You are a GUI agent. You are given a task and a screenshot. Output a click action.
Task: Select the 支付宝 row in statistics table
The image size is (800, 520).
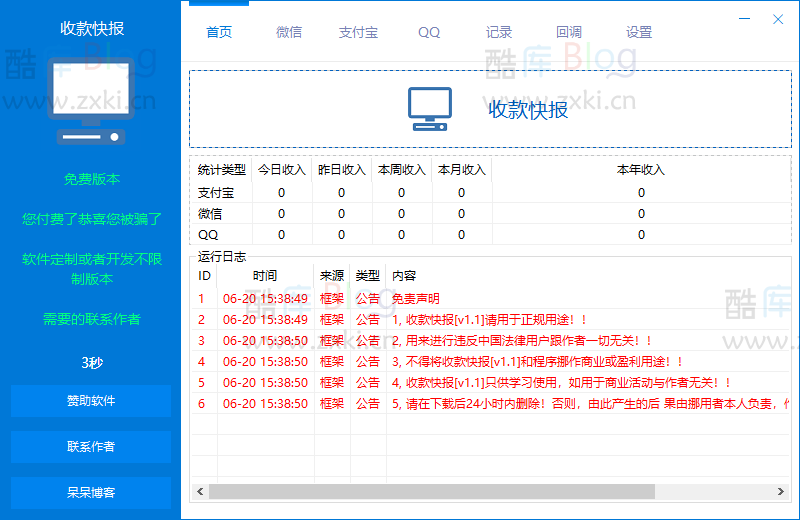(490, 192)
